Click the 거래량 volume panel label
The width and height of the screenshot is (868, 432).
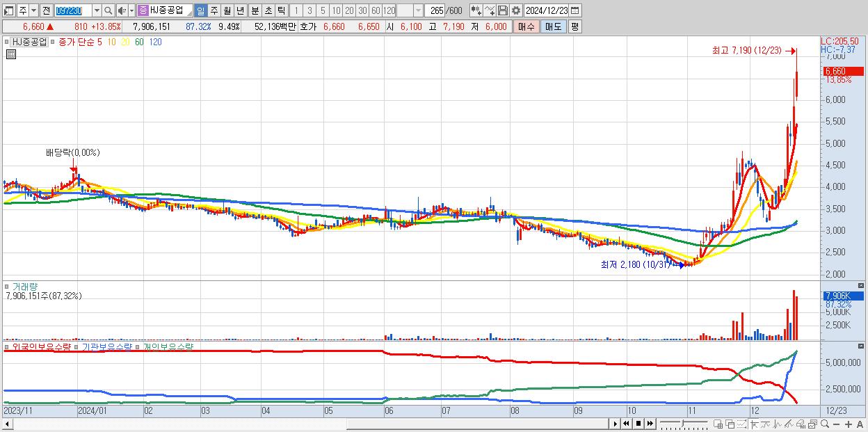click(x=24, y=287)
